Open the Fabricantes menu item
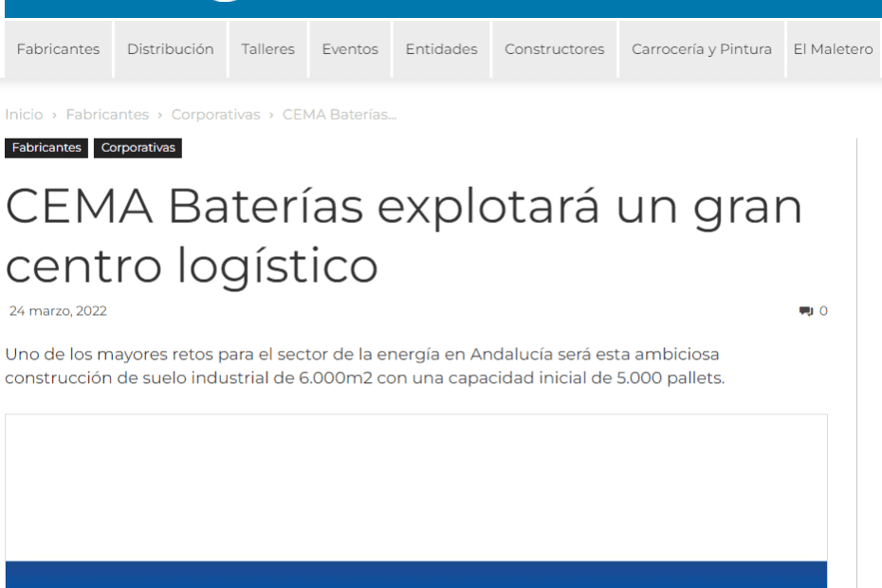 [58, 49]
